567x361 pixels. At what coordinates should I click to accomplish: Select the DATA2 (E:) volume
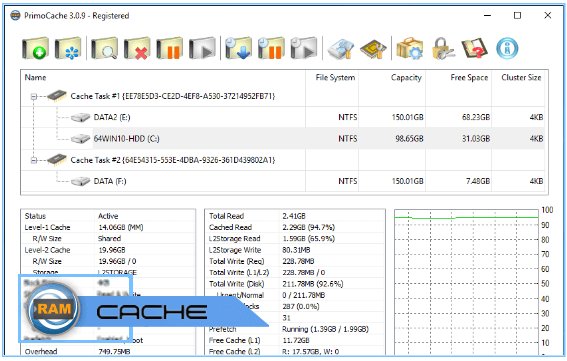pyautogui.click(x=112, y=117)
